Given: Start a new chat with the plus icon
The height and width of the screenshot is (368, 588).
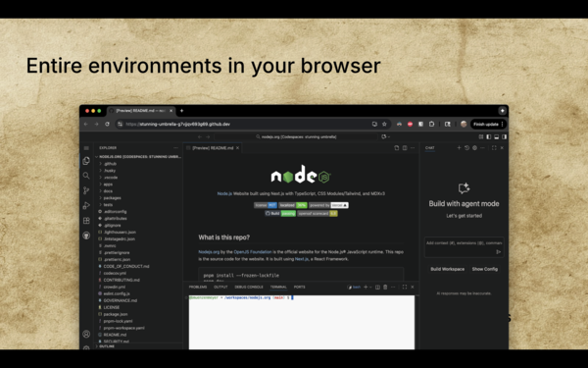Looking at the screenshot, I should coord(459,148).
